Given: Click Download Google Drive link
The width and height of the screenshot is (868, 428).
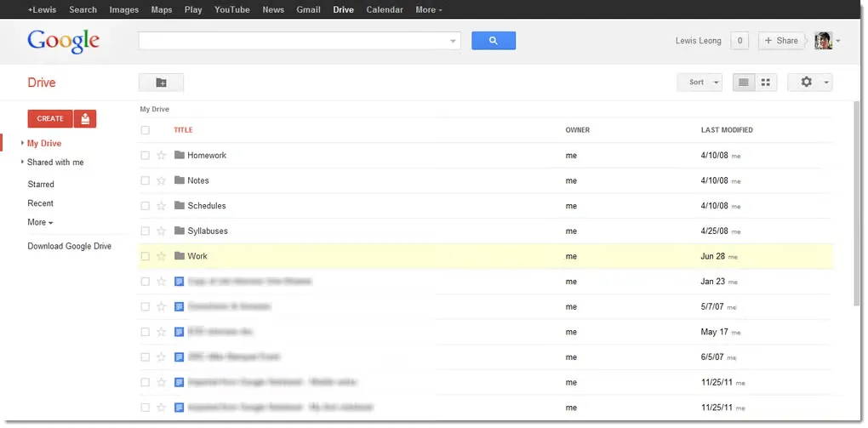Looking at the screenshot, I should (x=70, y=246).
